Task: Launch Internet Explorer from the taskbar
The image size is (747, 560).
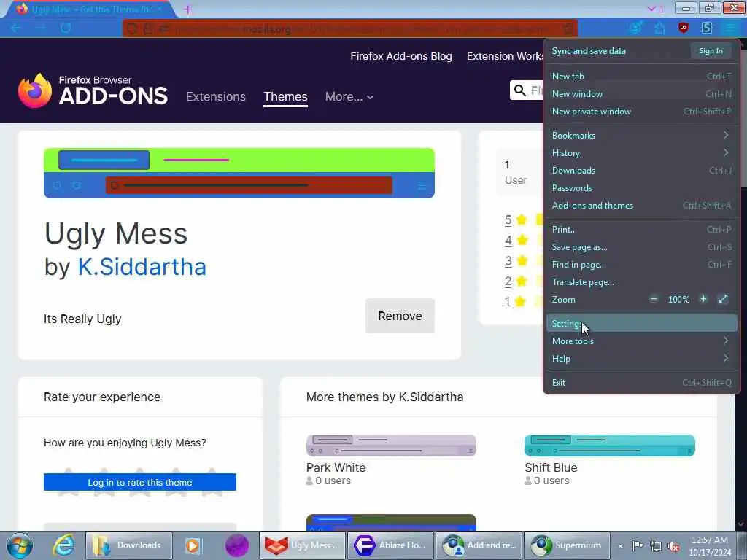Action: coord(63,545)
